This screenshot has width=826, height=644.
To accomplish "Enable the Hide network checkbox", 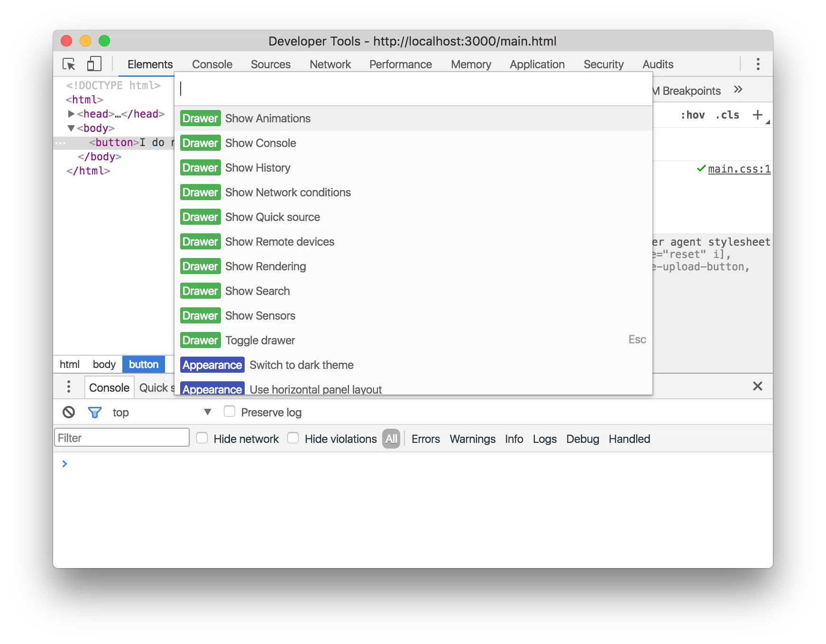I will 202,438.
